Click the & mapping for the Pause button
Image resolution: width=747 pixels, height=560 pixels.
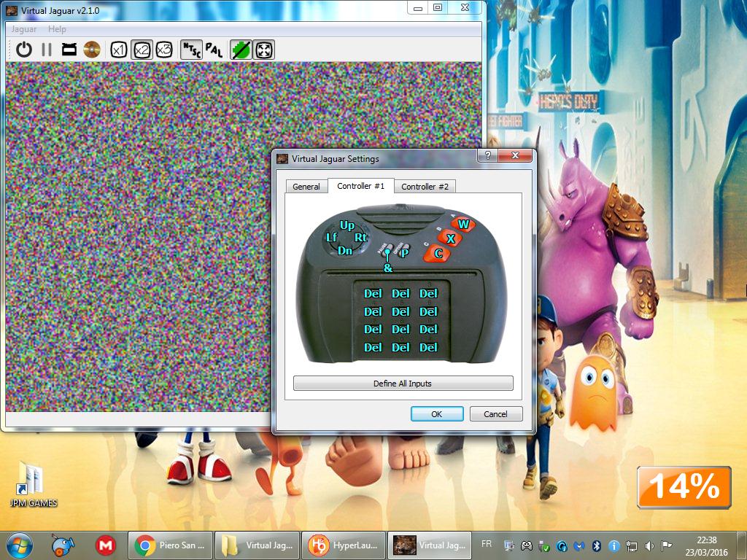pyautogui.click(x=388, y=268)
